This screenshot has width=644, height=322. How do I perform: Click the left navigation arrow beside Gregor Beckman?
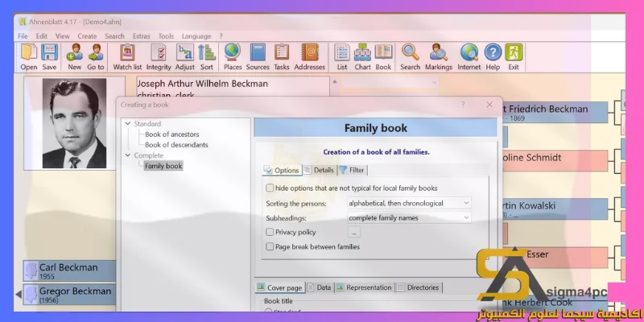18,295
